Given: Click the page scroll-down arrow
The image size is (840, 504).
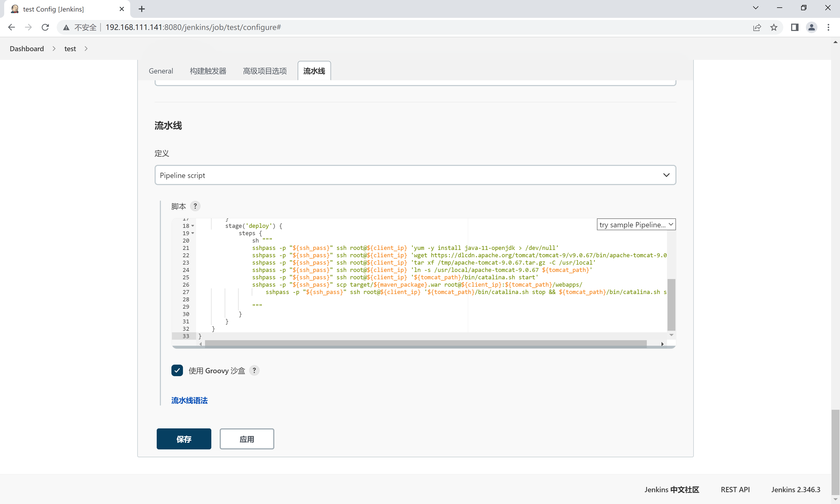Looking at the screenshot, I should (x=835, y=499).
